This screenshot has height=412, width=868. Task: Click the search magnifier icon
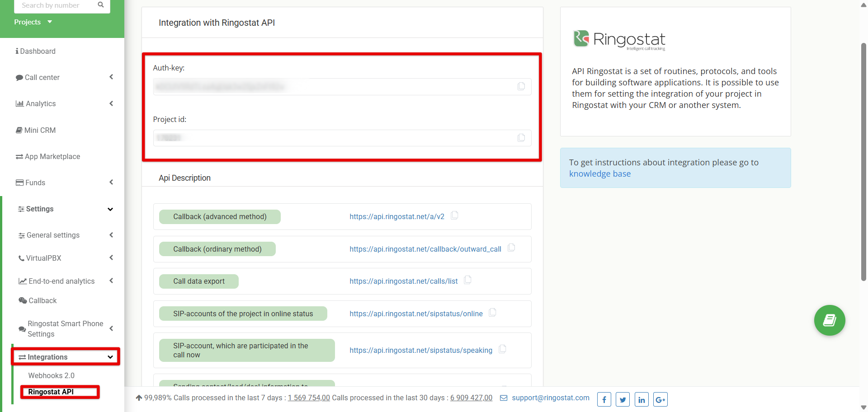(x=101, y=5)
